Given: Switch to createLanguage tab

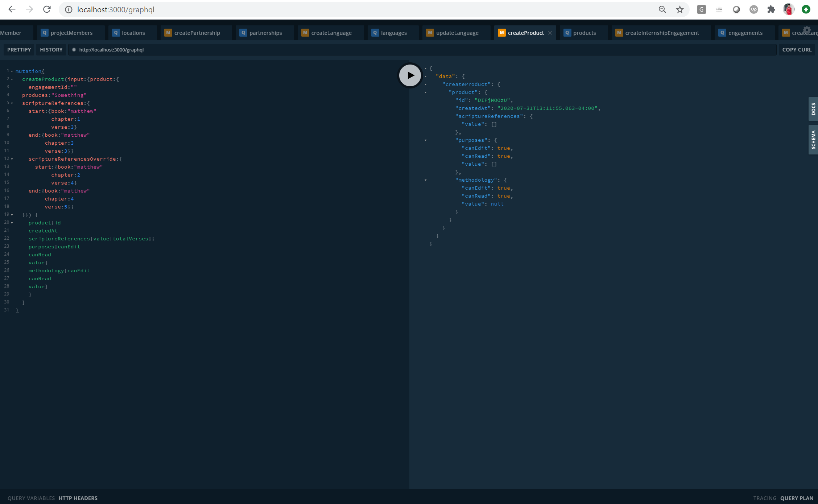Looking at the screenshot, I should [331, 33].
